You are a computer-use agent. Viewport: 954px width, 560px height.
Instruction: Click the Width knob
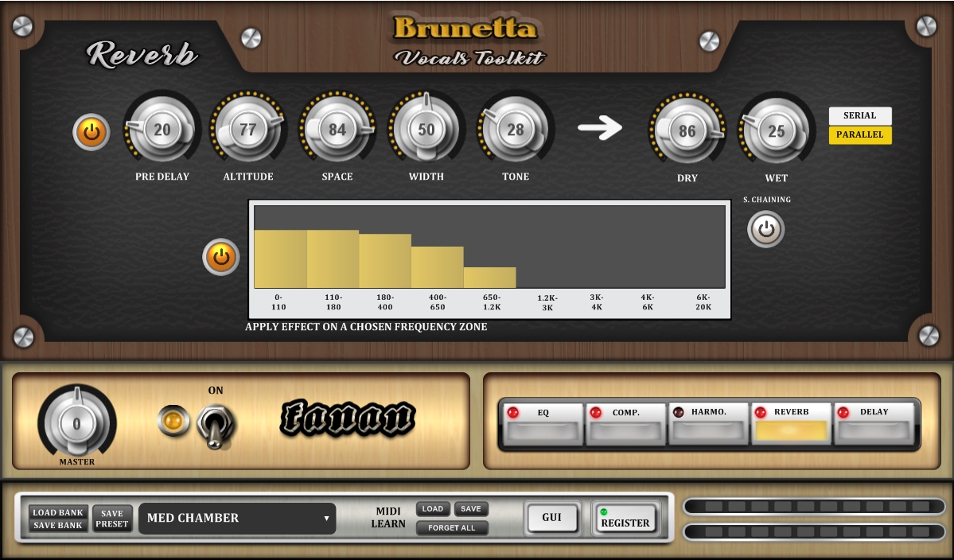click(426, 130)
